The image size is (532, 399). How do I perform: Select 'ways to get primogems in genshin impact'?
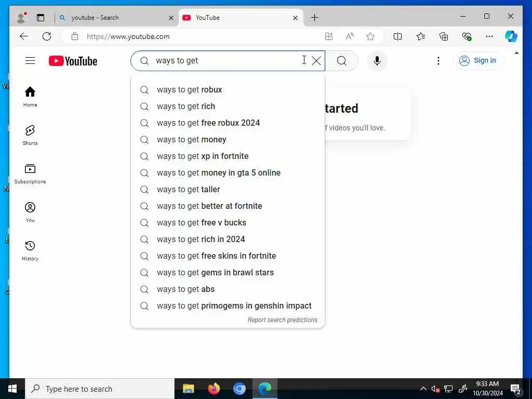[228, 305]
